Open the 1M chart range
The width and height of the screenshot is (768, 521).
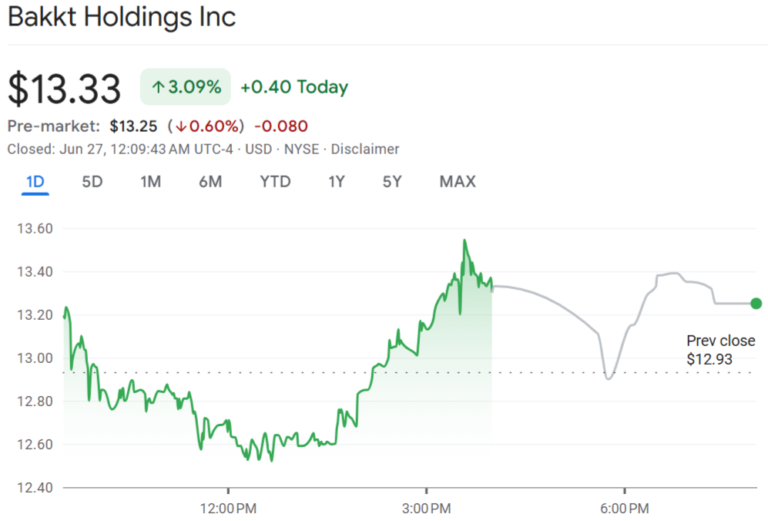point(150,182)
